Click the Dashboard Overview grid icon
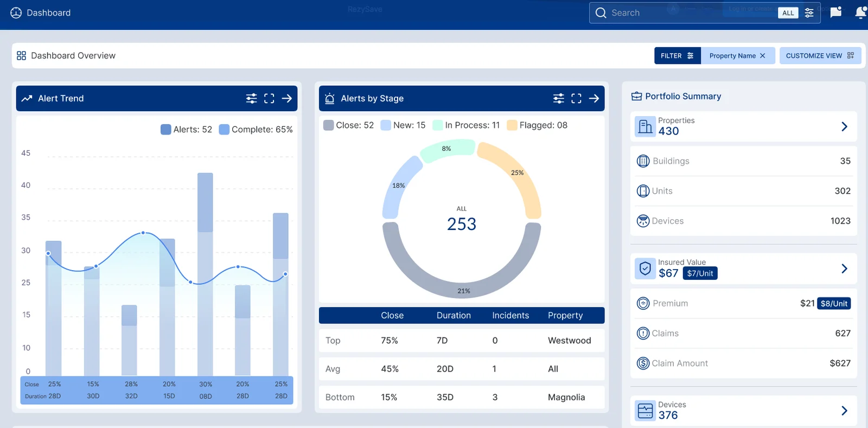The height and width of the screenshot is (428, 868). [x=21, y=56]
